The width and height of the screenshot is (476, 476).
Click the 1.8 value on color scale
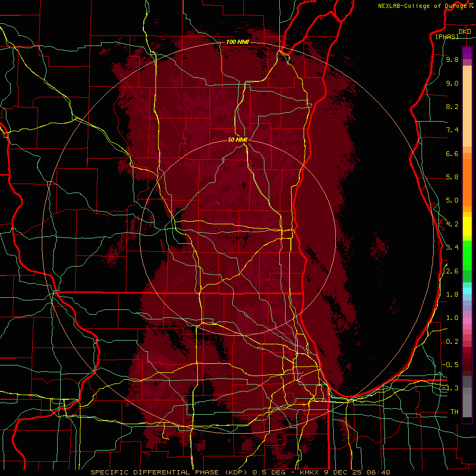(452, 295)
